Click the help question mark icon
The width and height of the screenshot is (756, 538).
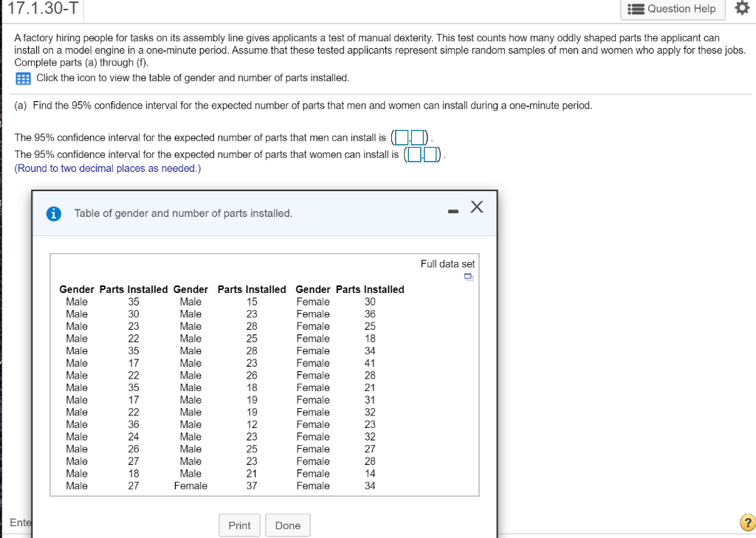(747, 523)
